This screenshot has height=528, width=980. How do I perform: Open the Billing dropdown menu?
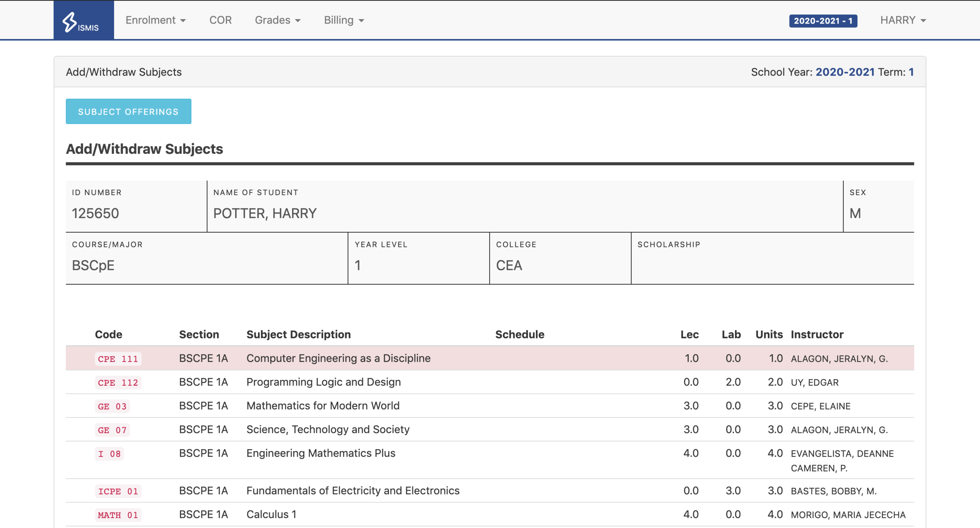pos(344,20)
